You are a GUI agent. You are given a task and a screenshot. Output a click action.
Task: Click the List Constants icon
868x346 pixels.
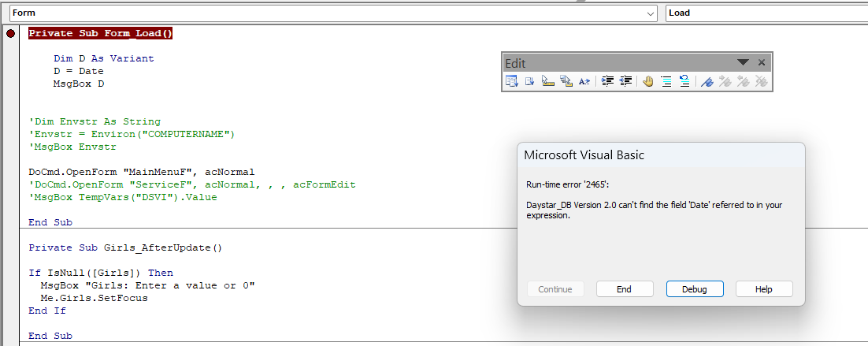(530, 81)
